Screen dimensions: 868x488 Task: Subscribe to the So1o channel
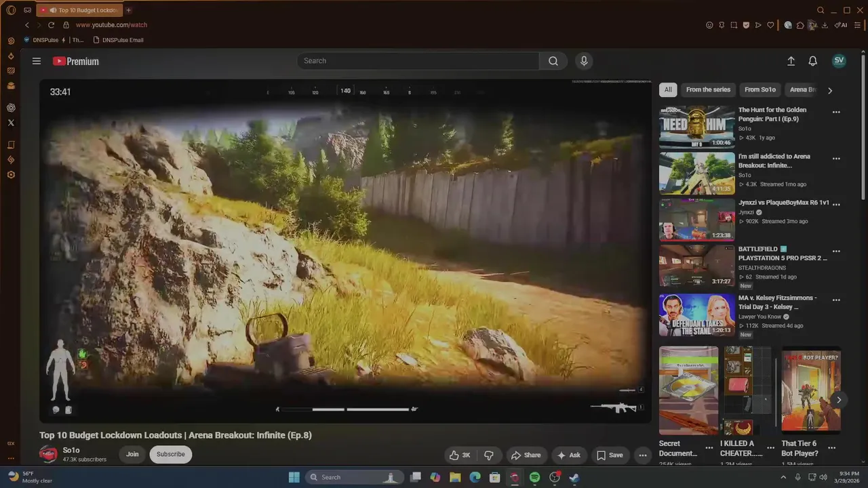171,454
